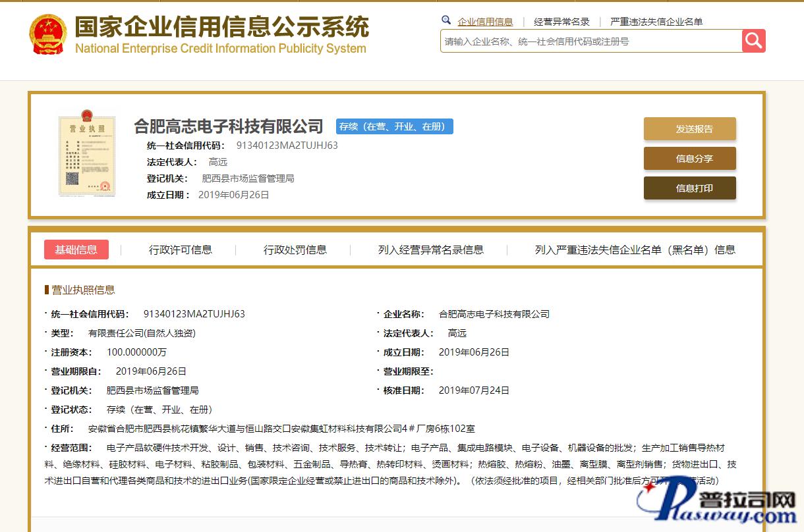804x532 pixels.
Task: Select the 严重违法失信企业名单 search category
Action: (656, 22)
